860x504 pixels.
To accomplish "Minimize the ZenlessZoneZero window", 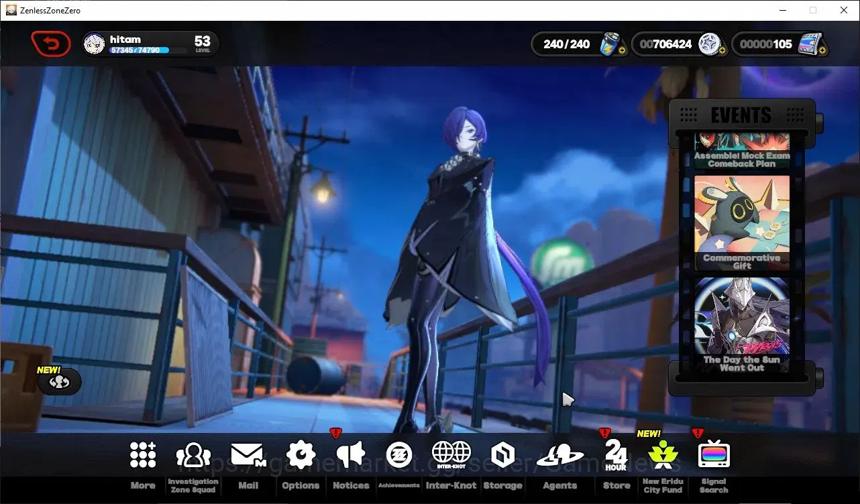I will [782, 10].
